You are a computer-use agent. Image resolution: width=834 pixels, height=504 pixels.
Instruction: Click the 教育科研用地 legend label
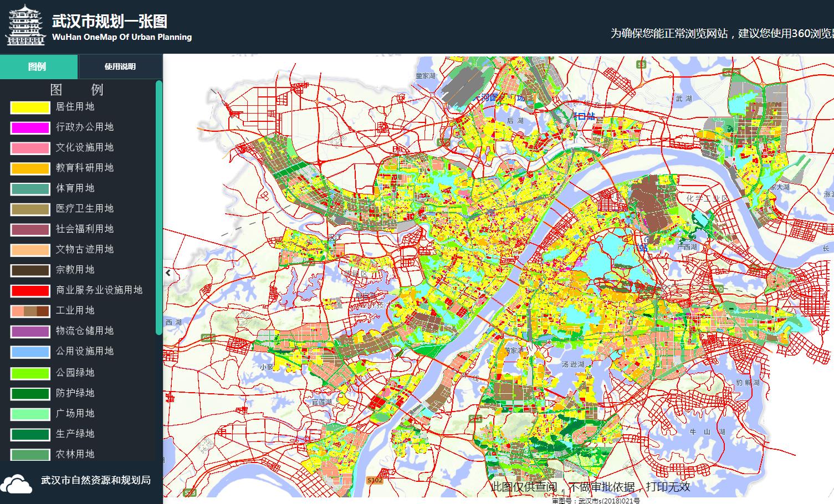[x=85, y=168]
